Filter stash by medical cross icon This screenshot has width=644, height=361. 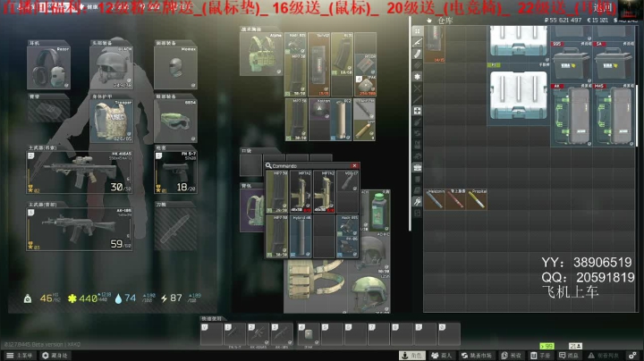[418, 111]
